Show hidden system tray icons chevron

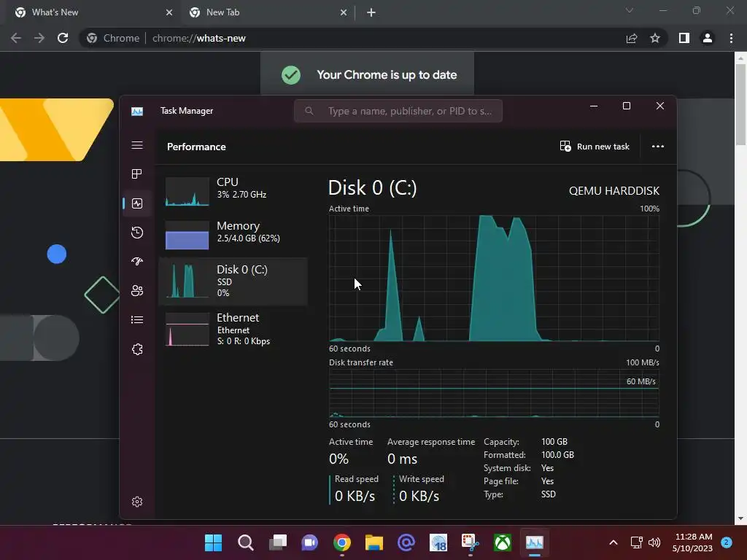click(613, 542)
